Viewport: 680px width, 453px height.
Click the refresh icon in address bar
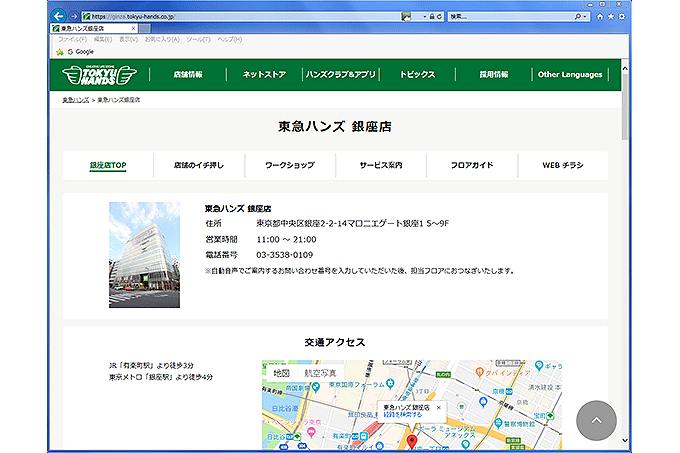tap(439, 16)
